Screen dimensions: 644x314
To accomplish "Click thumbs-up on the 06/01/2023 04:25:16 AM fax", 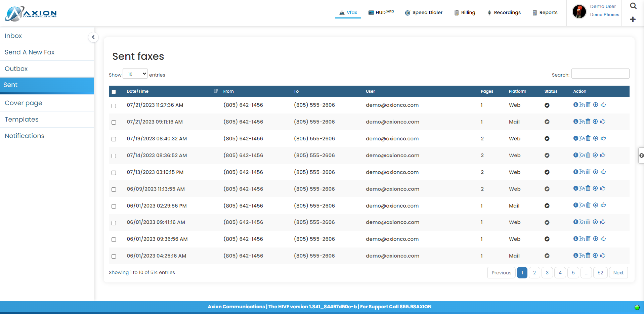I will [x=603, y=256].
